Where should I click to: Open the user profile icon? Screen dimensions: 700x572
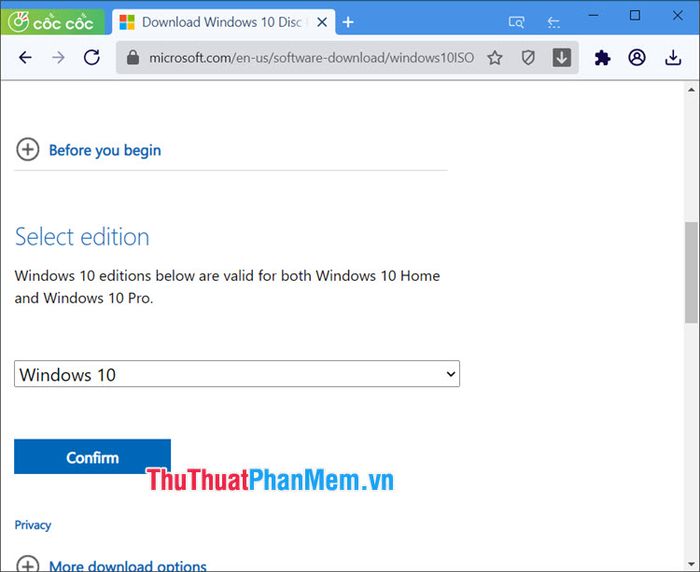[x=637, y=58]
